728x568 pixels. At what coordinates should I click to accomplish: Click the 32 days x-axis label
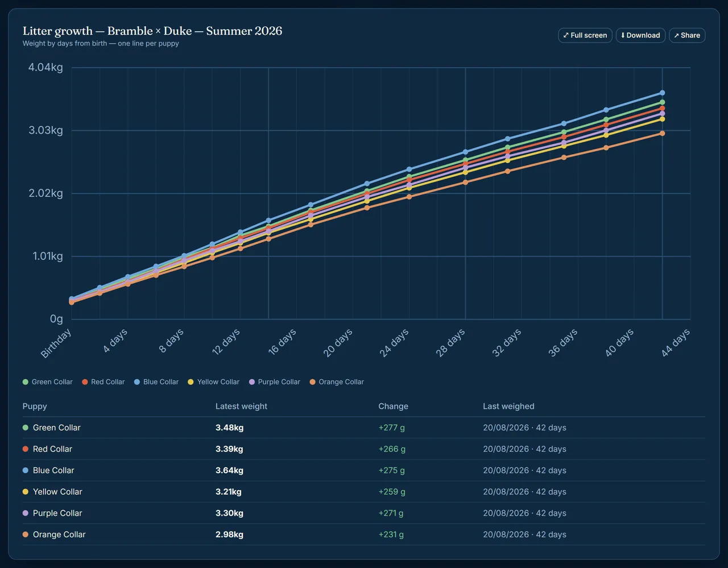pyautogui.click(x=507, y=342)
